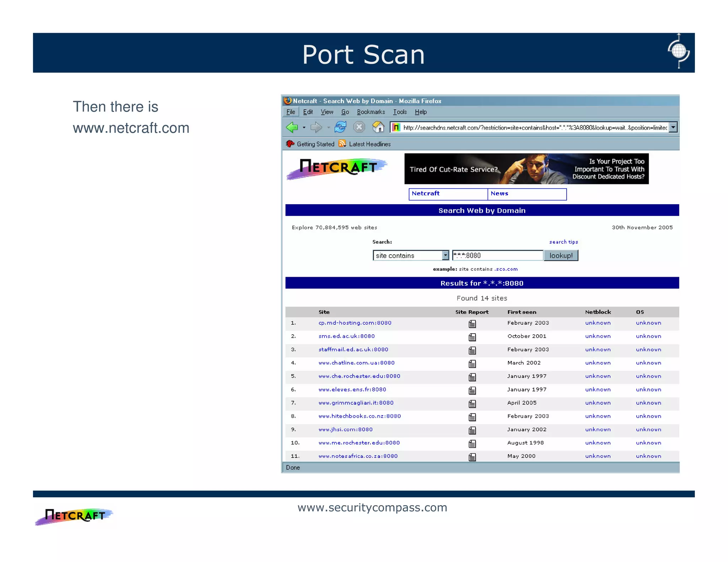The width and height of the screenshot is (728, 562).
Task: Open the View menu
Action: (x=327, y=112)
